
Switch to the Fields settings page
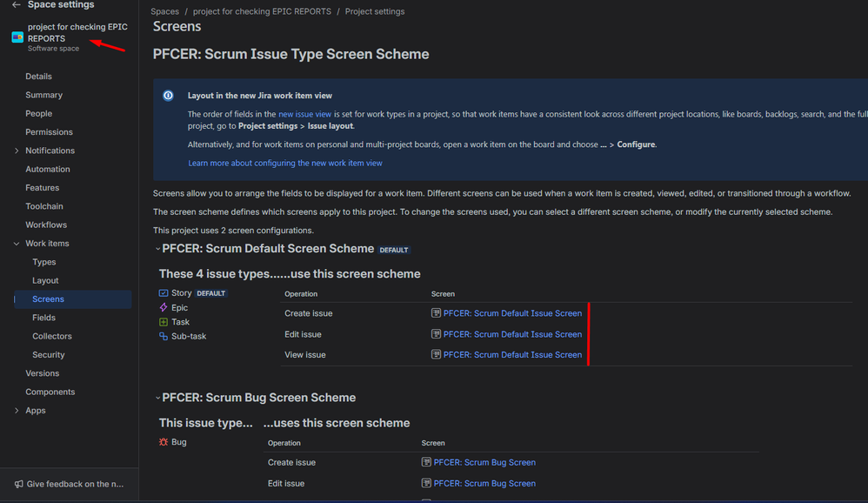[x=43, y=317]
